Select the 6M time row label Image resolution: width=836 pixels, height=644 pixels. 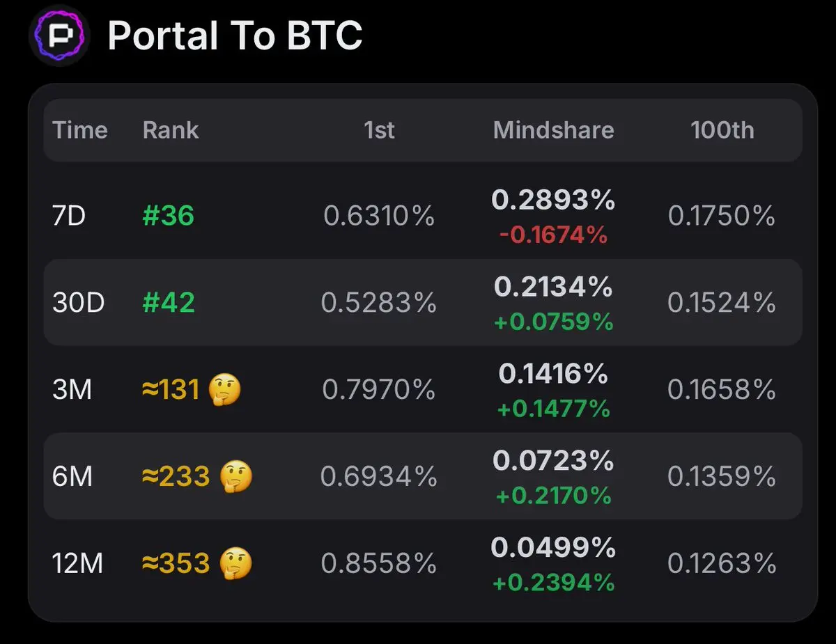tap(72, 477)
